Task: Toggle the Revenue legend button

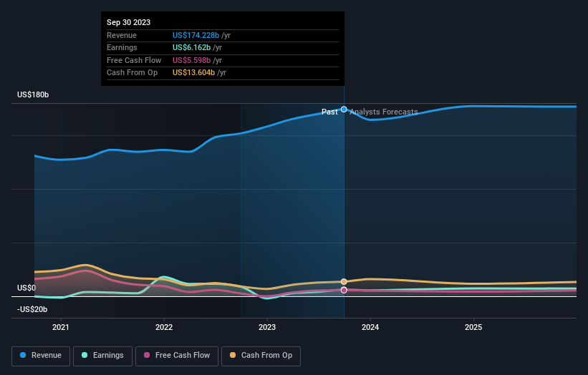Action: [x=41, y=356]
